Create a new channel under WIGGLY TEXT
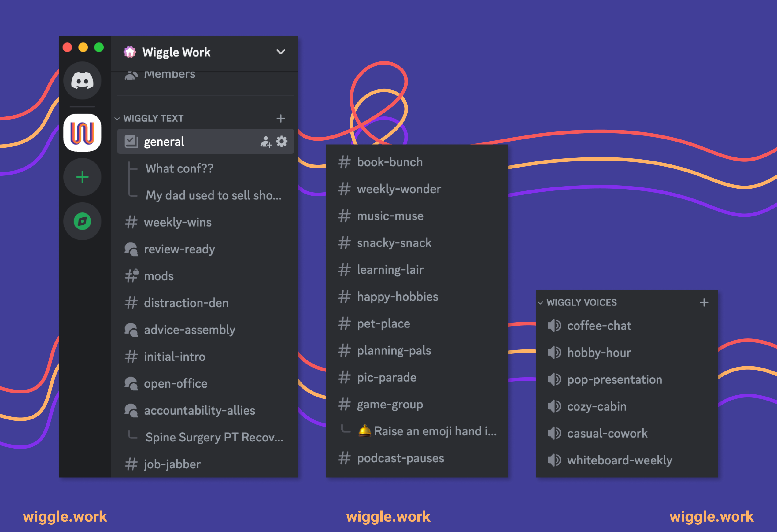Viewport: 777px width, 532px height. (x=280, y=118)
